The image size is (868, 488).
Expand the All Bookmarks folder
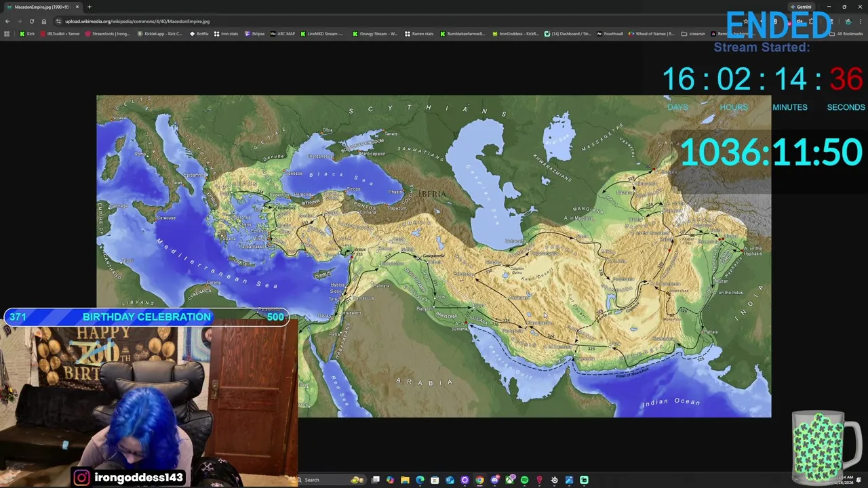pos(848,34)
